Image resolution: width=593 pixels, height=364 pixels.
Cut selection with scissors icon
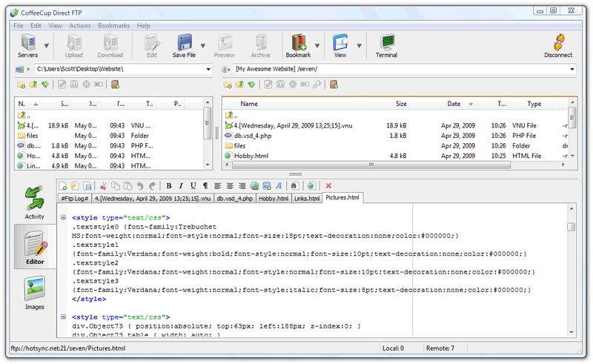click(103, 186)
